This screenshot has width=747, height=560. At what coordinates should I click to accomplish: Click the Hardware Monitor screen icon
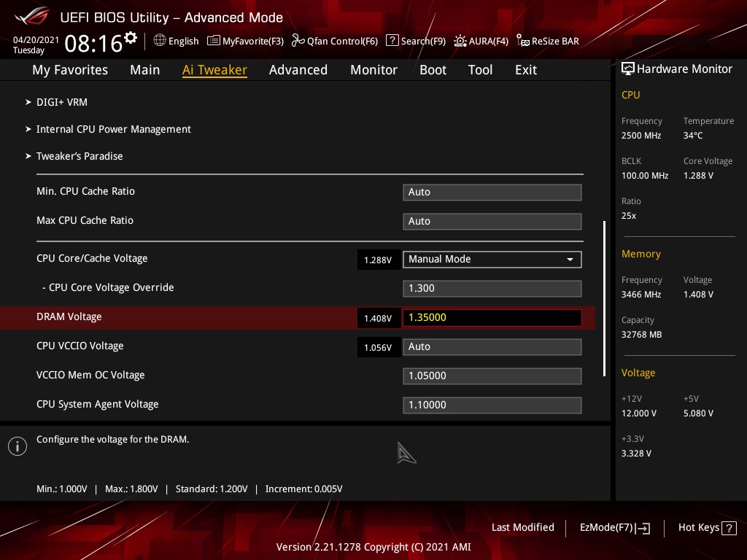[x=628, y=69]
